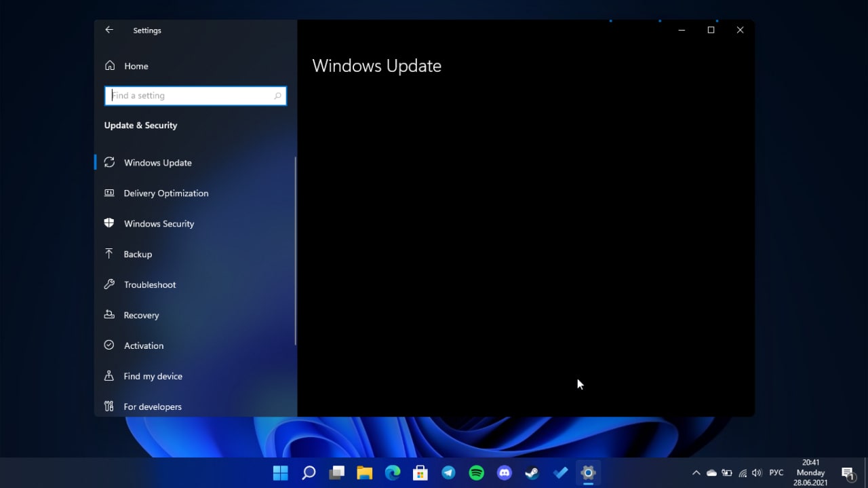Screen dimensions: 868x488
Task: Open Delivery Optimization settings
Action: coord(195,193)
